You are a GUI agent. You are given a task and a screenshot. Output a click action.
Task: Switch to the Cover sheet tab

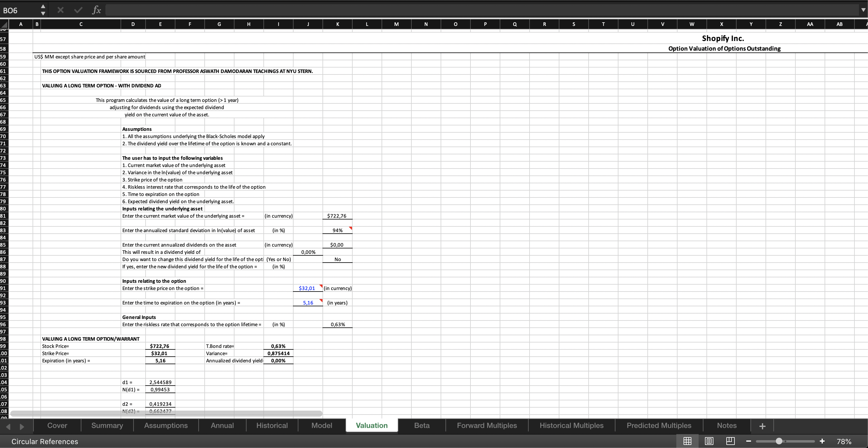57,425
